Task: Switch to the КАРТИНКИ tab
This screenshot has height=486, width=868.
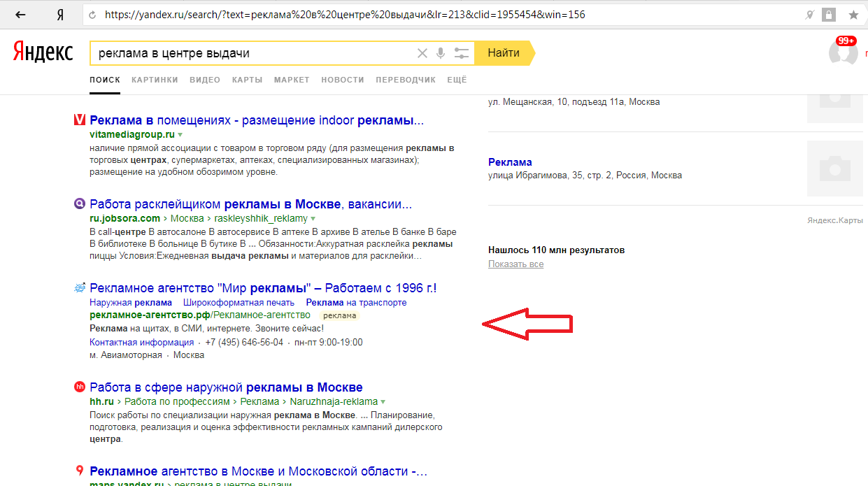Action: point(155,80)
